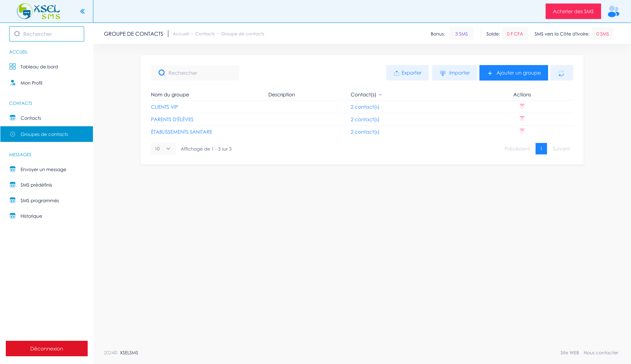The width and height of the screenshot is (631, 364).
Task: Go to Envoyer un message
Action: pyautogui.click(x=43, y=170)
